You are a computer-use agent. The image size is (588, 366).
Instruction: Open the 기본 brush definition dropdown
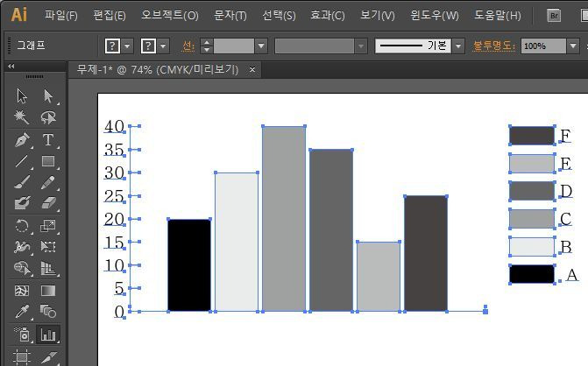pyautogui.click(x=458, y=46)
